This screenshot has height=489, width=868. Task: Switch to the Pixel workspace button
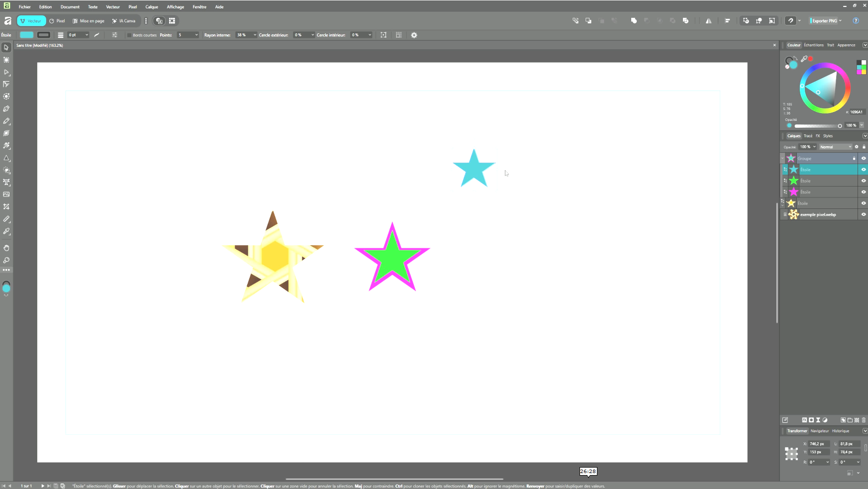pyautogui.click(x=57, y=21)
